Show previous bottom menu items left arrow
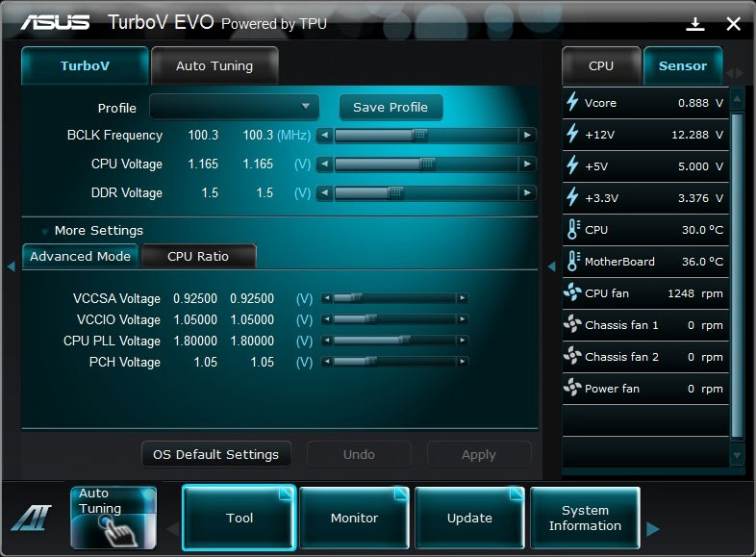This screenshot has width=756, height=557. pos(172,529)
